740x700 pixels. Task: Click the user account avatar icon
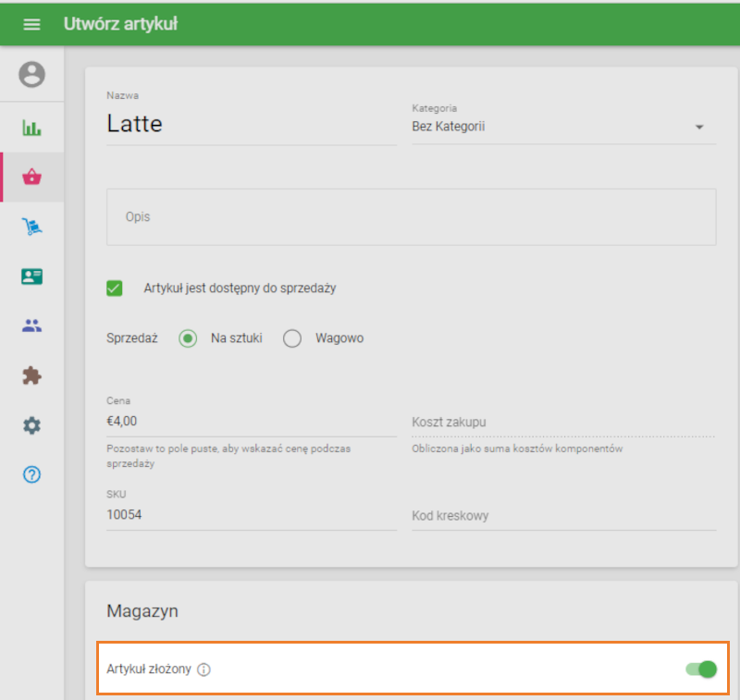[x=31, y=75]
